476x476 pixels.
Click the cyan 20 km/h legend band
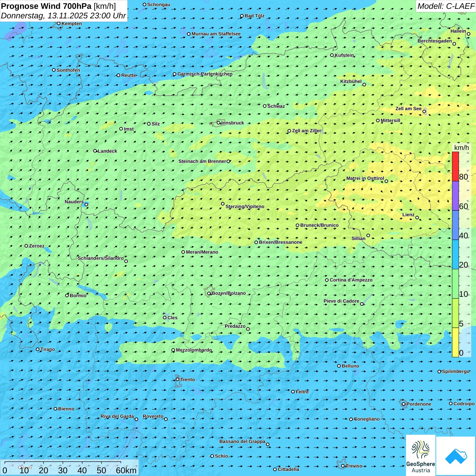(455, 254)
